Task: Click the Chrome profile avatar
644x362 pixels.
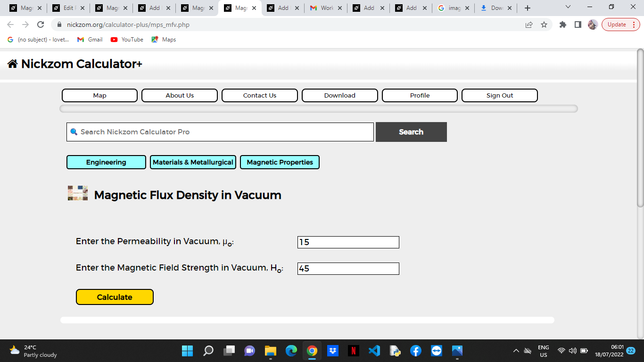Action: (593, 25)
